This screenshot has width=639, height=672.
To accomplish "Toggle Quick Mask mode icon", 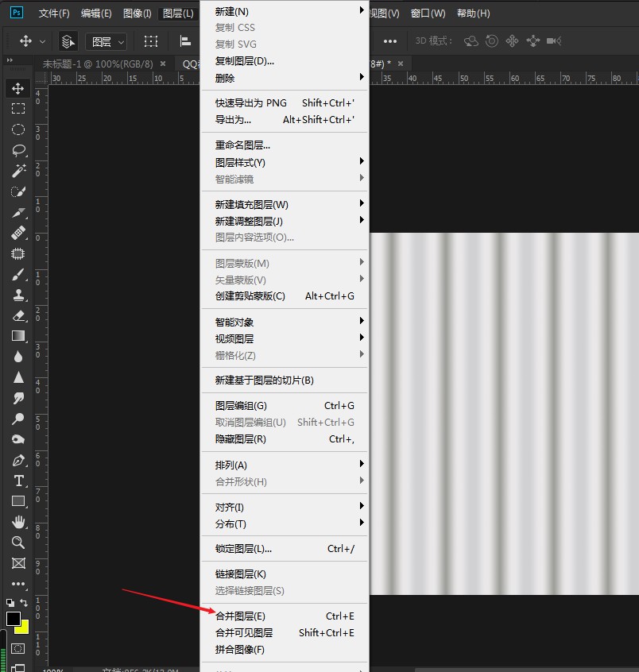I will tap(17, 648).
